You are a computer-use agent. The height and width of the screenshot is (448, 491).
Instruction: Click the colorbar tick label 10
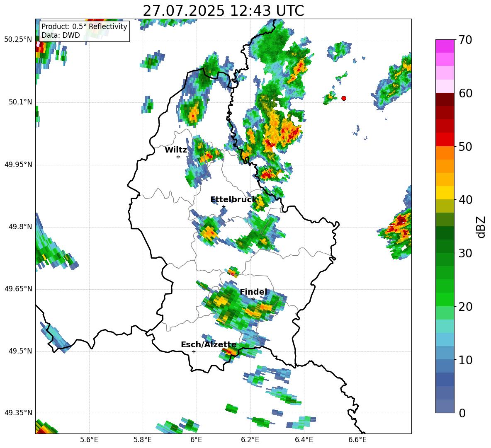pyautogui.click(x=465, y=360)
